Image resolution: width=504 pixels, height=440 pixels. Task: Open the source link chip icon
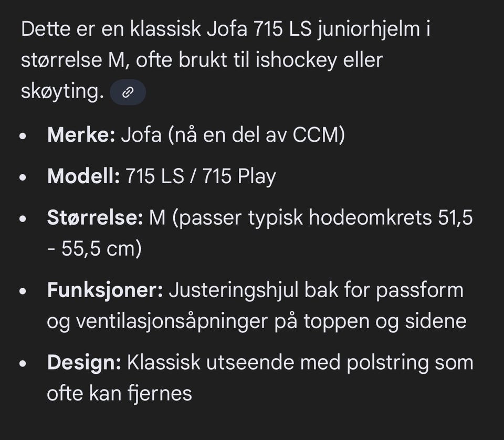point(128,93)
